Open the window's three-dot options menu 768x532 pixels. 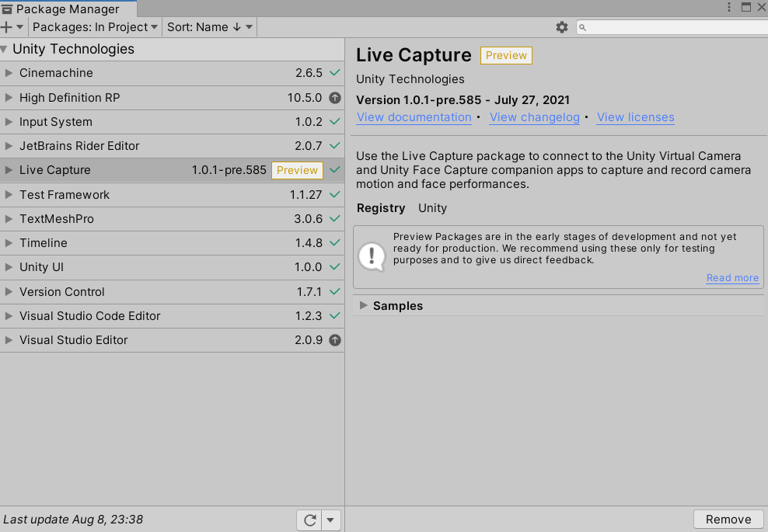point(729,7)
